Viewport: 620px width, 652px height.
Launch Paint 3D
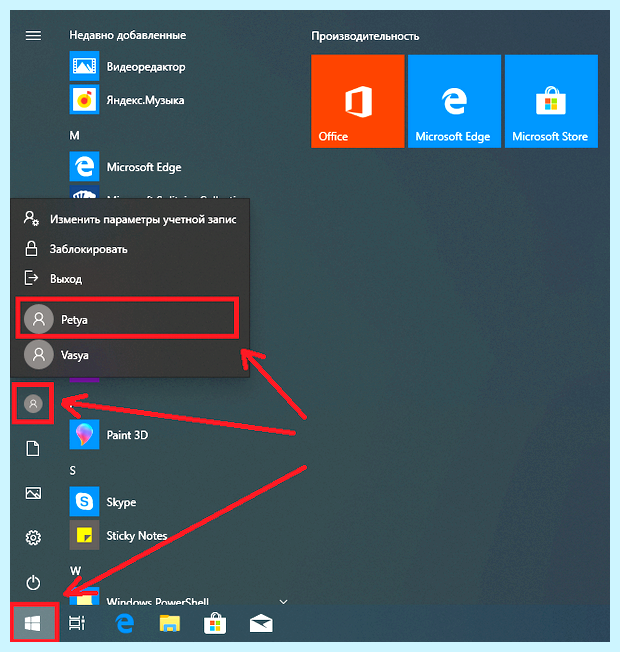109,435
